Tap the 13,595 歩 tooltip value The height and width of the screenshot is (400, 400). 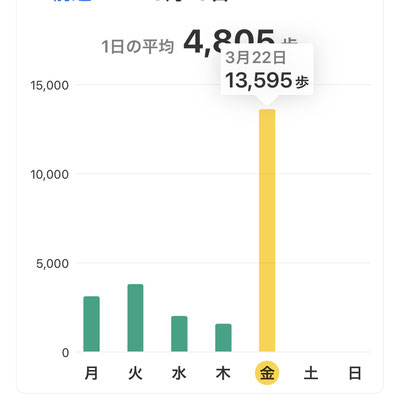(x=267, y=80)
